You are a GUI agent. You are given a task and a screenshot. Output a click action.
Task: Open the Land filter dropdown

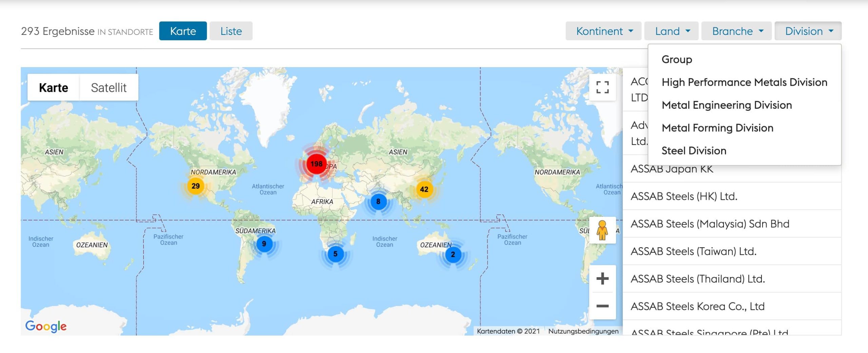(671, 31)
